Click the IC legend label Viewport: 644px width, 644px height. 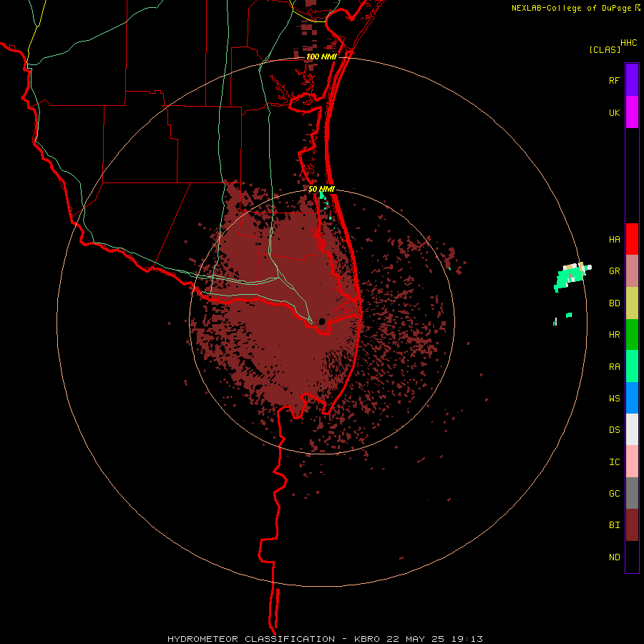614,462
